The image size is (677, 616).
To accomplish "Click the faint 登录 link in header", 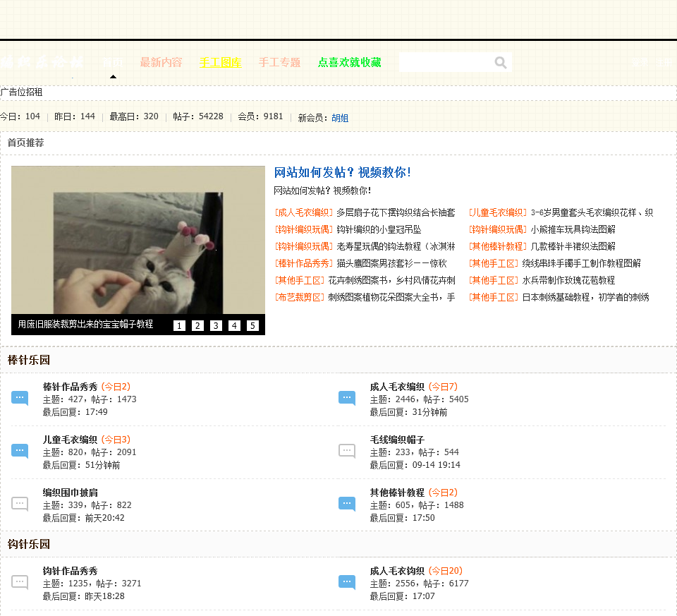I will point(640,63).
